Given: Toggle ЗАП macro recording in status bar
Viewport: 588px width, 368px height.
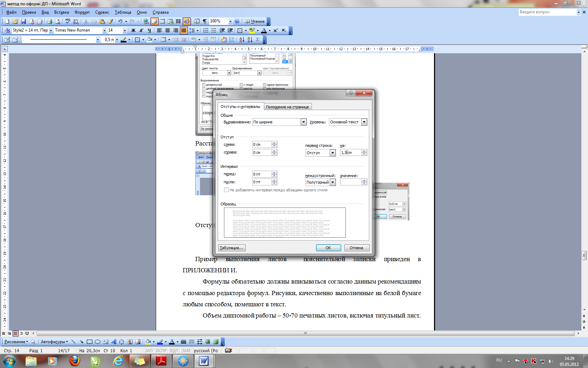Looking at the screenshot, I should click(x=149, y=350).
